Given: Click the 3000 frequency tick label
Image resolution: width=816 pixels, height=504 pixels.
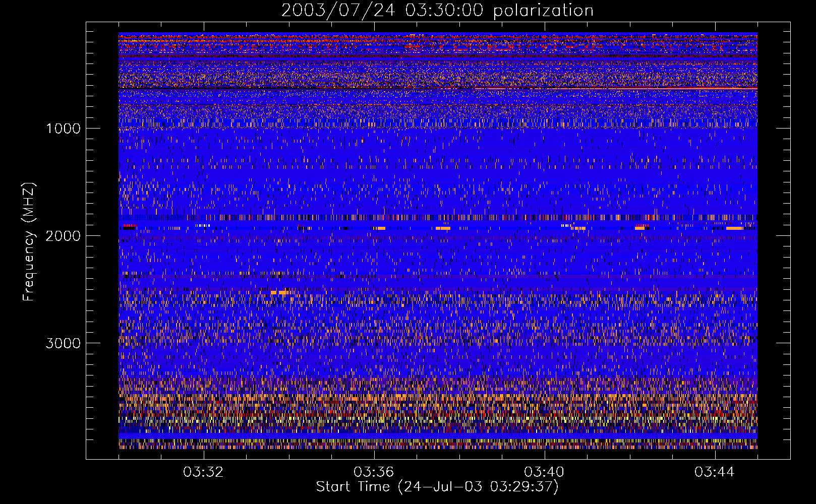Looking at the screenshot, I should 63,343.
